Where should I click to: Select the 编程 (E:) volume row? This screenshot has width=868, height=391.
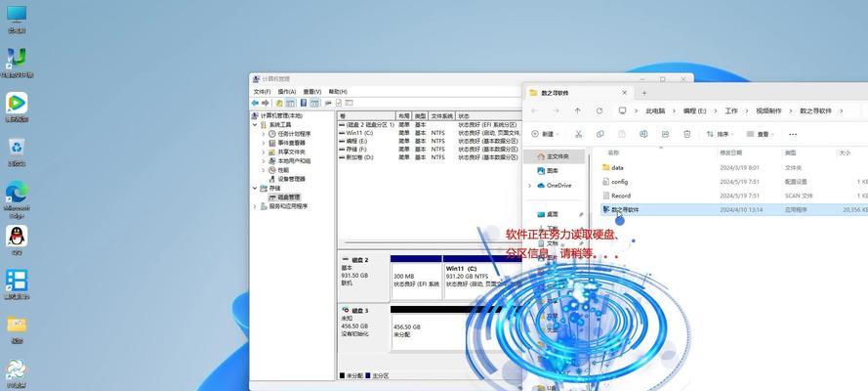click(x=430, y=141)
